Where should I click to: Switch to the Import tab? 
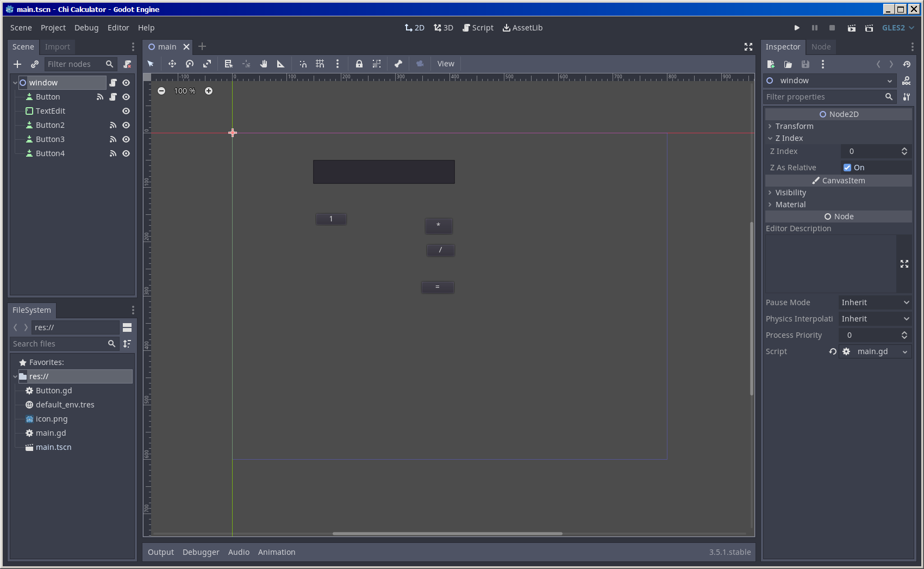(x=57, y=47)
